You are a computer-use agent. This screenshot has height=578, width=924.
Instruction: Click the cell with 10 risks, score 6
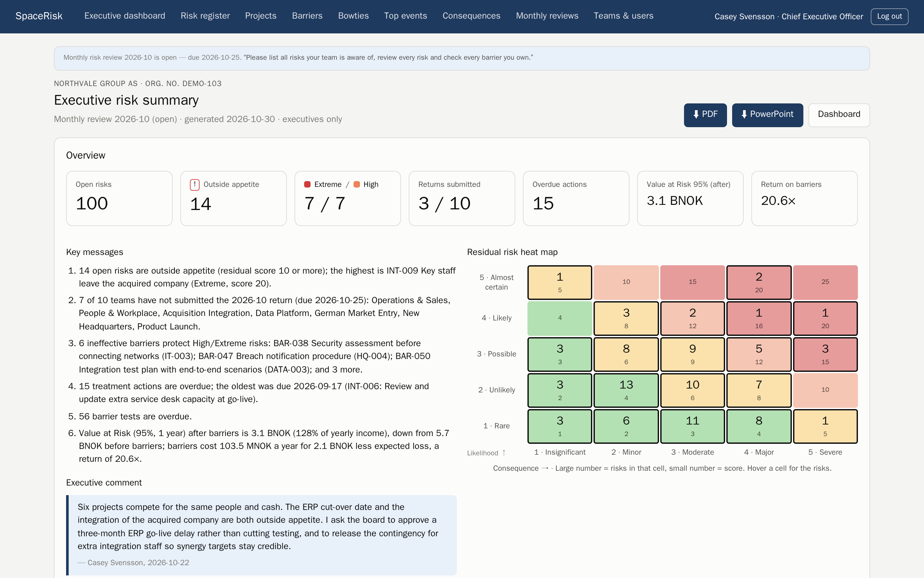pyautogui.click(x=692, y=390)
